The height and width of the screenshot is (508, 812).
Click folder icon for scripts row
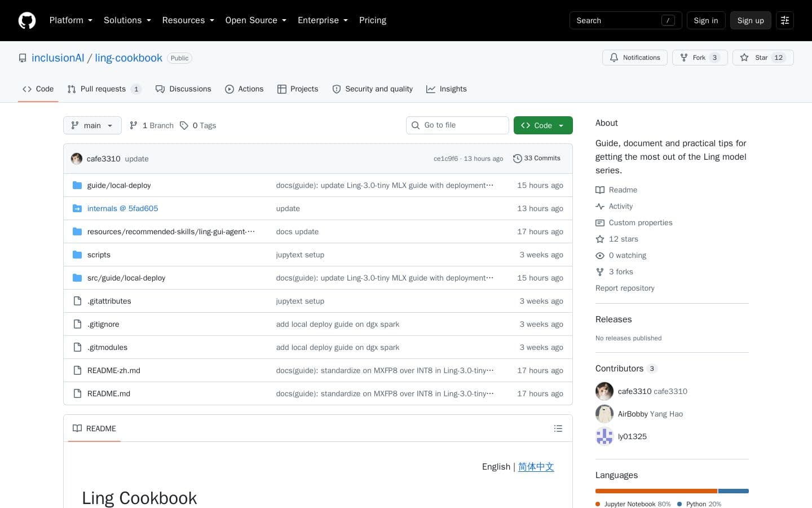77,255
